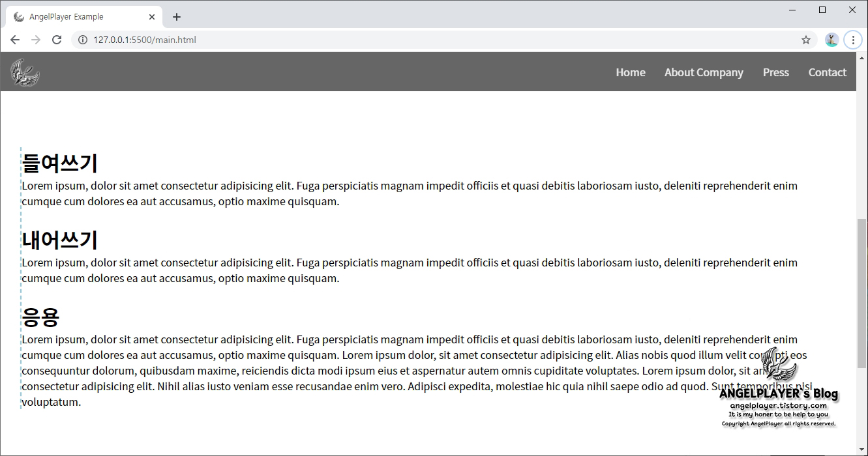The width and height of the screenshot is (868, 456).
Task: Go to the About Company page
Action: [704, 72]
